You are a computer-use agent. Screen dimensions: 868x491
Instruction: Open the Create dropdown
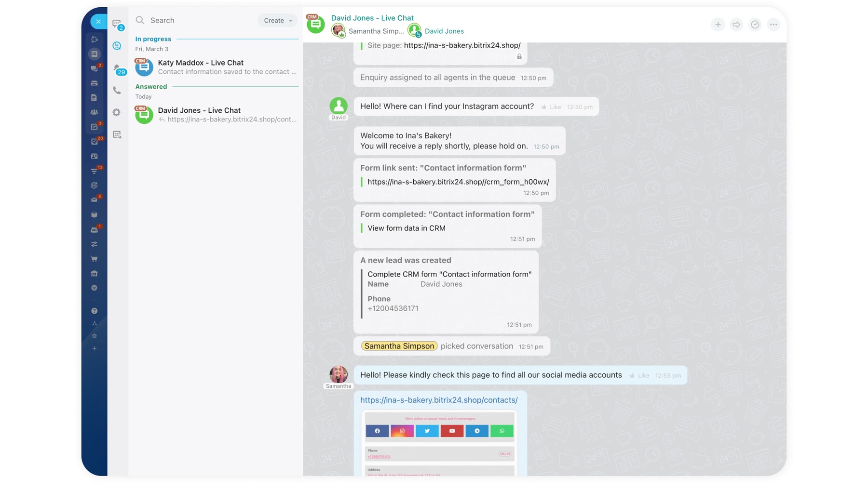point(278,20)
